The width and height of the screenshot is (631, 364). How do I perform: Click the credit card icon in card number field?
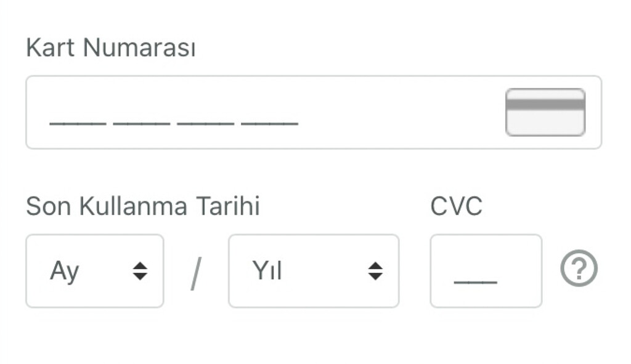click(545, 112)
